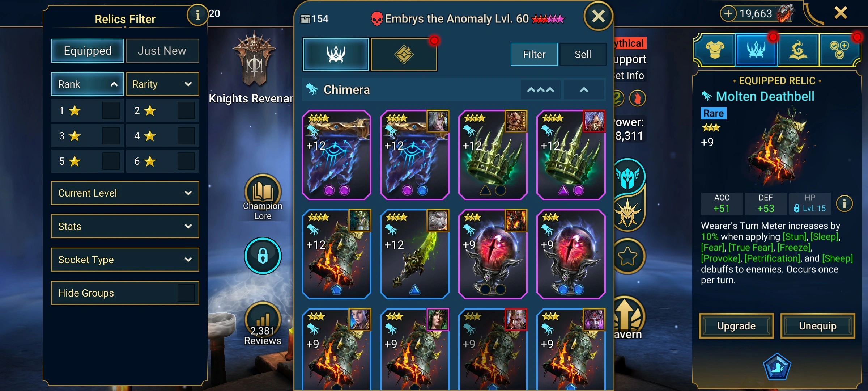
Task: Enable the Hide Groups checkbox
Action: 186,293
